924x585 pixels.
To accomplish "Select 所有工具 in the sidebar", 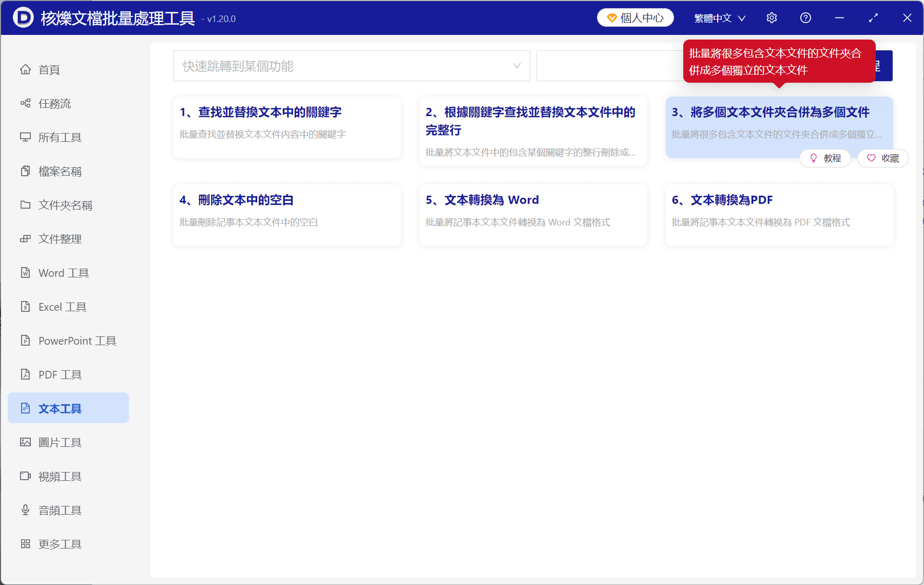I will tap(60, 137).
